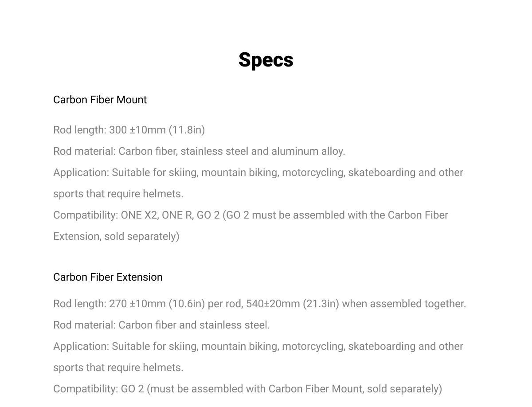Image resolution: width=532 pixels, height=407 pixels.
Task: Click the words "aluminum alloy"
Action: pos(308,151)
